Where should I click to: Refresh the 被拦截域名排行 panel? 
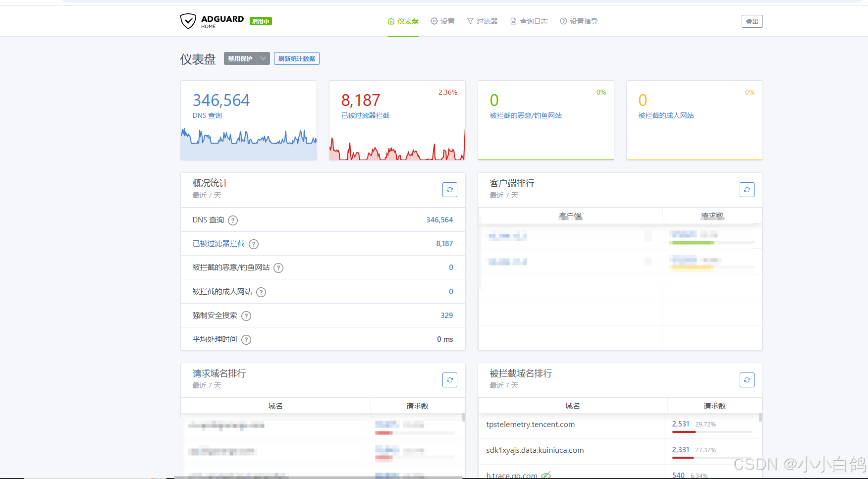[747, 380]
